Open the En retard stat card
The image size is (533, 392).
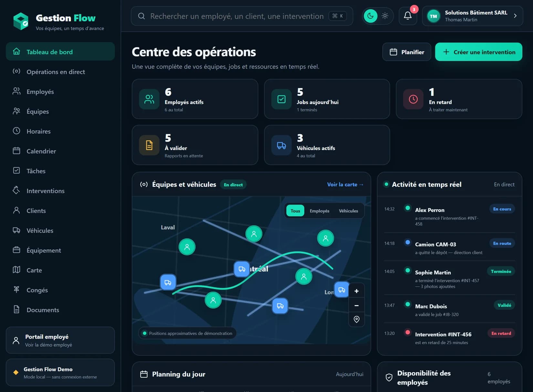[x=459, y=99]
